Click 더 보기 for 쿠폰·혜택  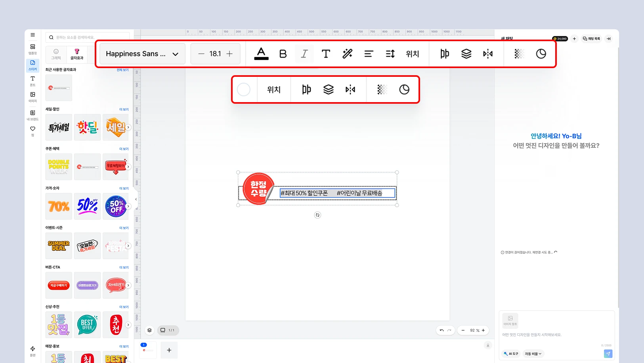[x=124, y=149]
